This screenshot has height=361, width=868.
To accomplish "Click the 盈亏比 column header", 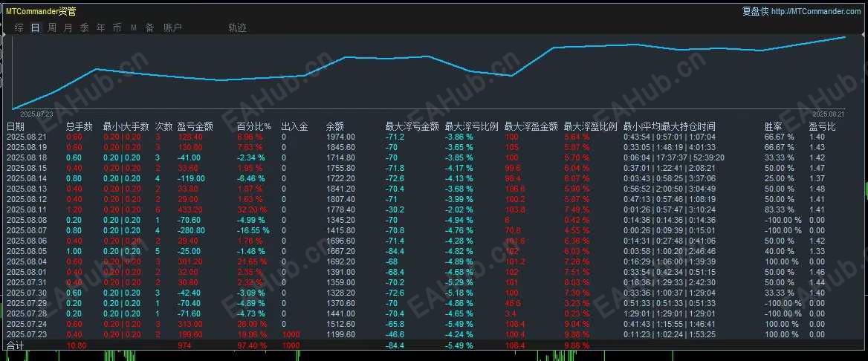I will pyautogui.click(x=822, y=126).
